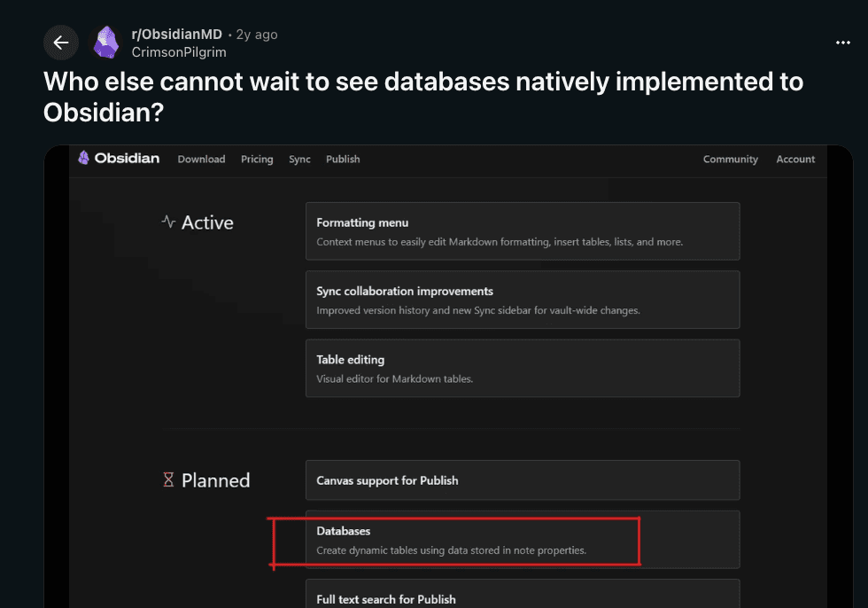Click the Obsidian logo in screenshot
Viewport: 868px width, 608px height.
point(119,159)
